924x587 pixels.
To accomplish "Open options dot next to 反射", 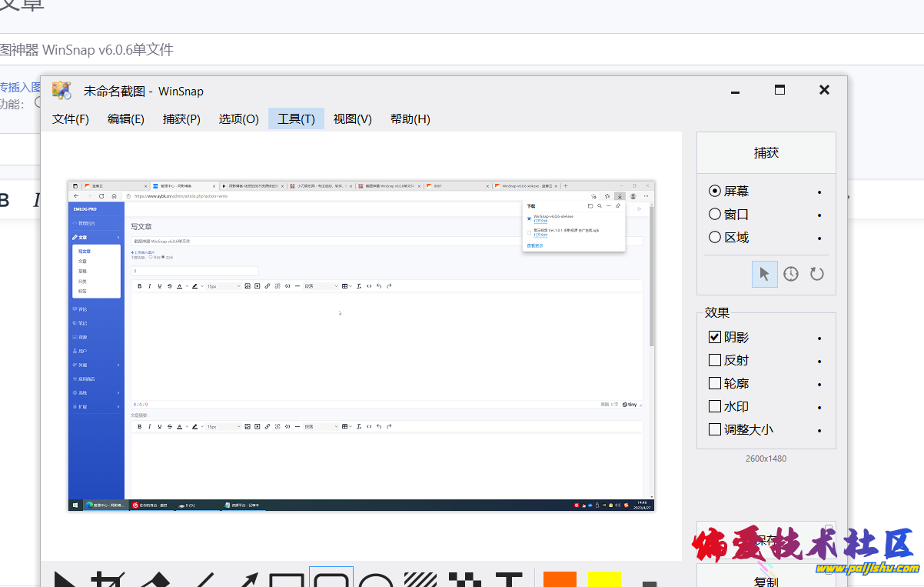I will pyautogui.click(x=819, y=362).
